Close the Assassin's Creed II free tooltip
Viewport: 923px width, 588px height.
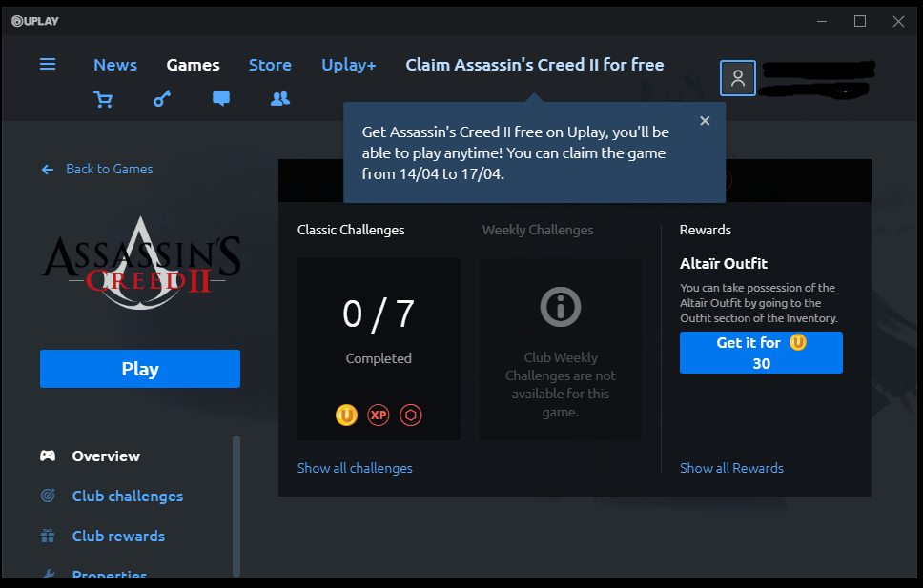click(x=705, y=121)
